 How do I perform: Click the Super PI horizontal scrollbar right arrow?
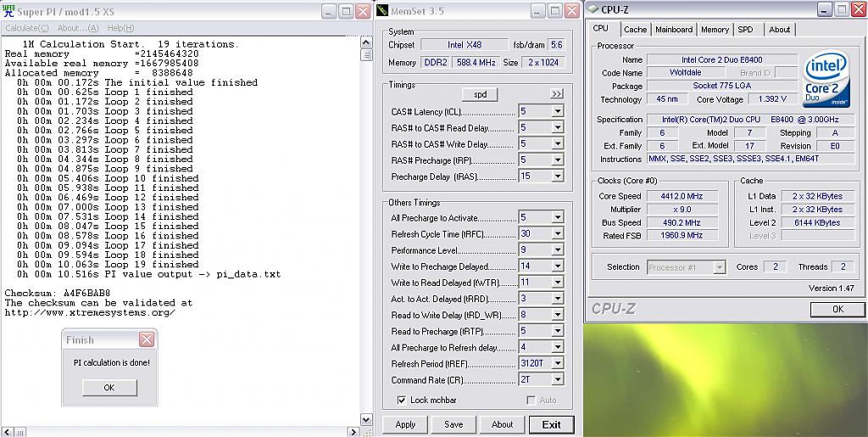(x=353, y=431)
